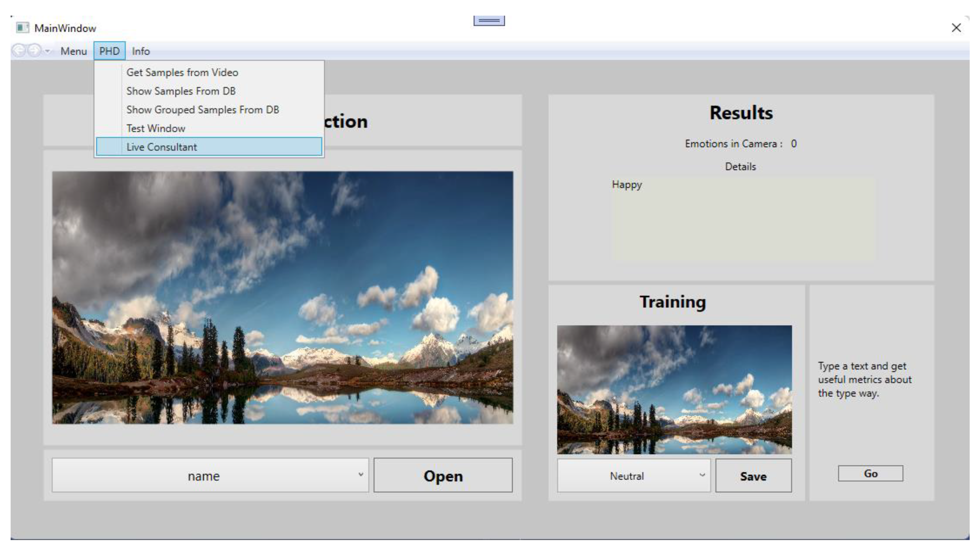Click the forward navigation arrow icon
The width and height of the screenshot is (980, 551).
tap(34, 51)
